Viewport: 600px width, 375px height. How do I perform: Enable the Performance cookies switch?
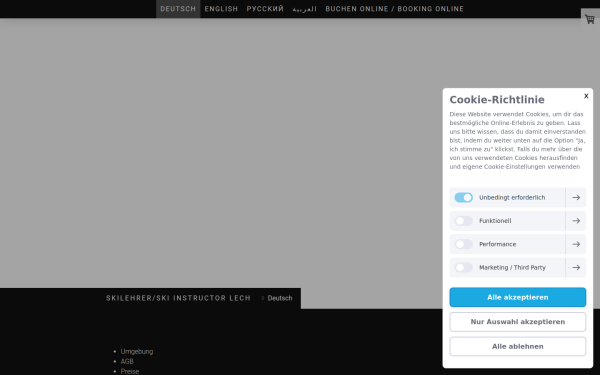click(x=463, y=244)
